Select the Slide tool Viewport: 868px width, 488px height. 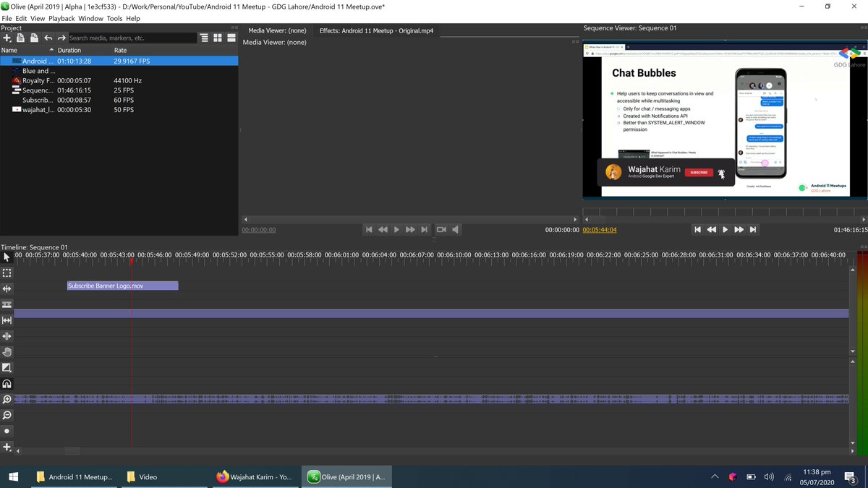[x=7, y=336]
